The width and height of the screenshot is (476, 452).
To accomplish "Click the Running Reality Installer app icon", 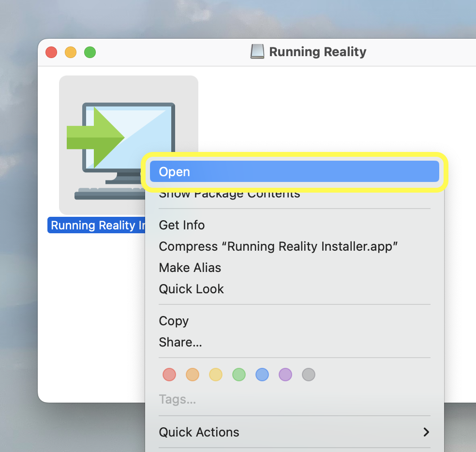I will [x=102, y=140].
